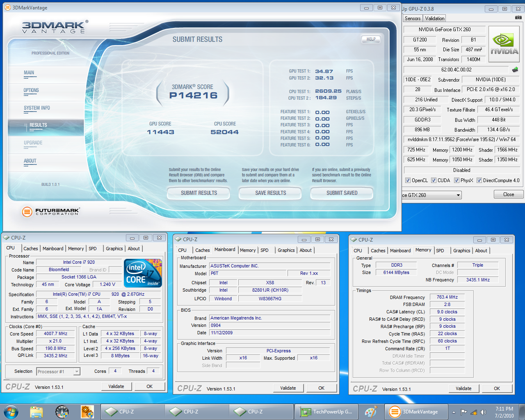Click the volume speaker tray icon
Screen dimensions: 525x420
point(483,412)
